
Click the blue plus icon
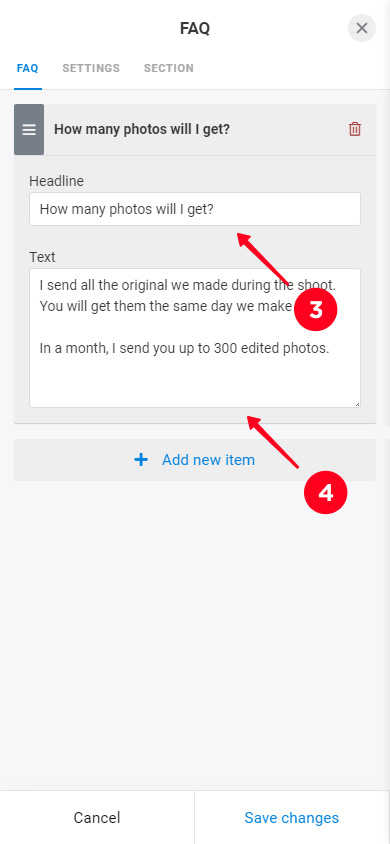point(141,460)
